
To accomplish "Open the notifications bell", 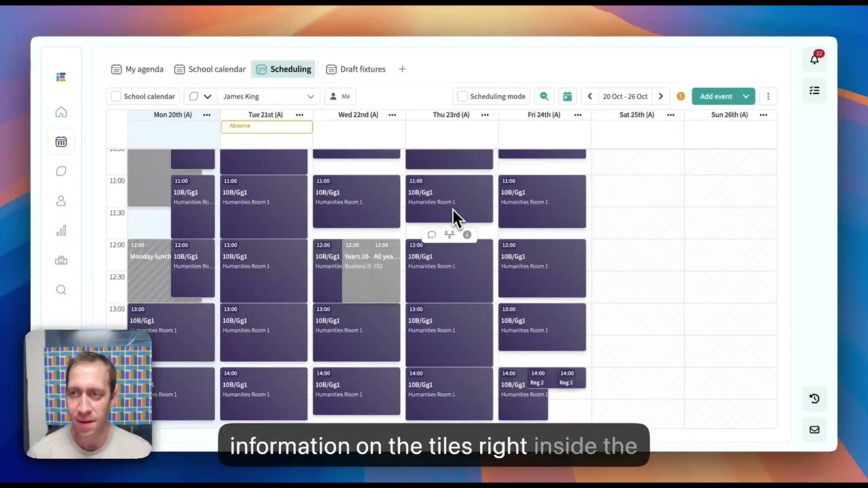I will [814, 59].
